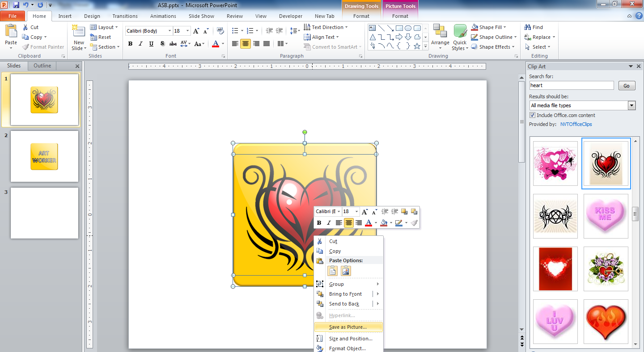The image size is (644, 352).
Task: Save the presentation via Quick Access toolbar
Action: pyautogui.click(x=16, y=5)
